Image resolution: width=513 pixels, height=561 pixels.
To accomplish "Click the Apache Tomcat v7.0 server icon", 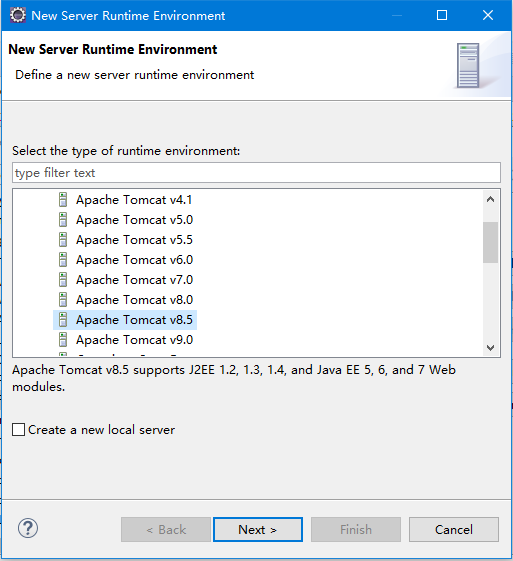I will [63, 280].
